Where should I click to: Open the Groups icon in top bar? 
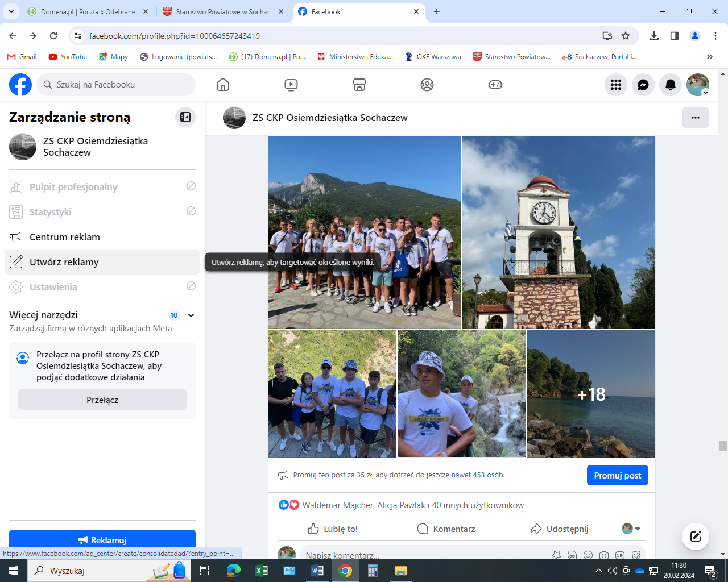[x=427, y=85]
